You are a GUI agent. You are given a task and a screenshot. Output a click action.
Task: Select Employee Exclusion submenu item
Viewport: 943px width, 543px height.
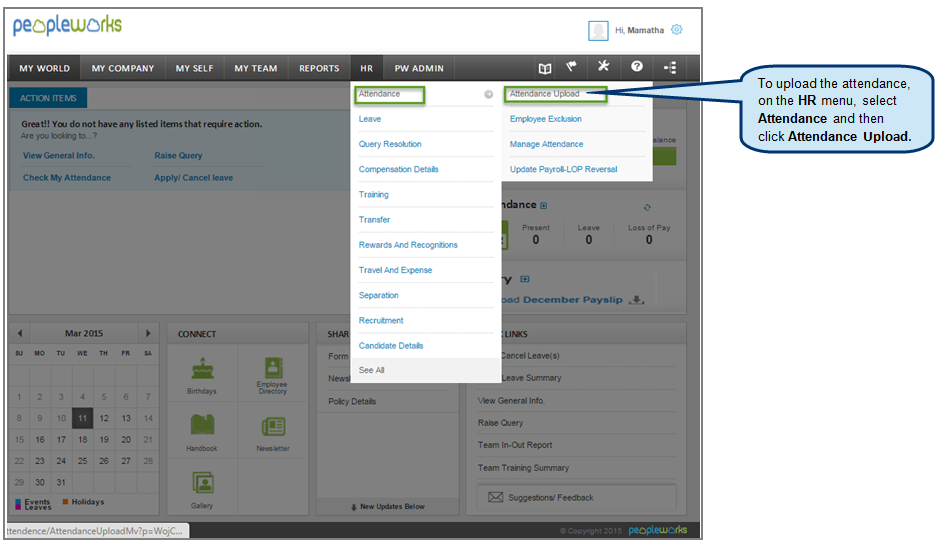click(545, 119)
